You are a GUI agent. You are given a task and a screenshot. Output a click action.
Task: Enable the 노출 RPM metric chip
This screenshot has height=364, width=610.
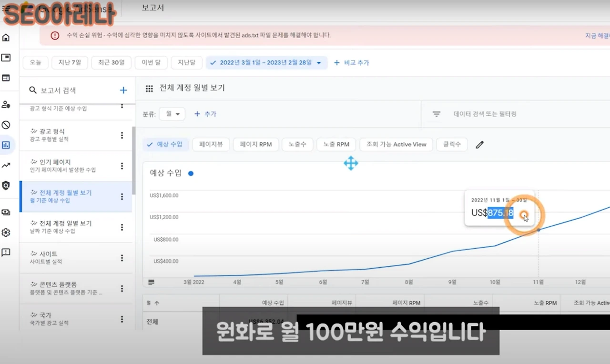(336, 144)
